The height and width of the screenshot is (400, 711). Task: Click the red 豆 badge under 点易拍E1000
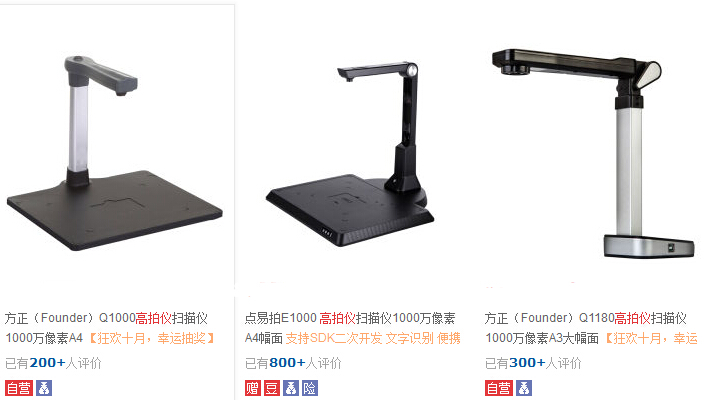(272, 388)
